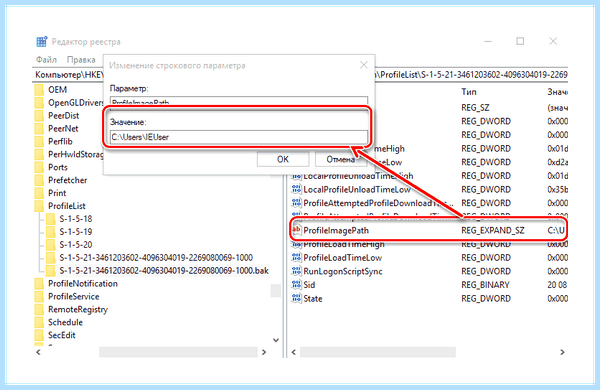Open the Правка menu
600x390 pixels.
pyautogui.click(x=81, y=60)
